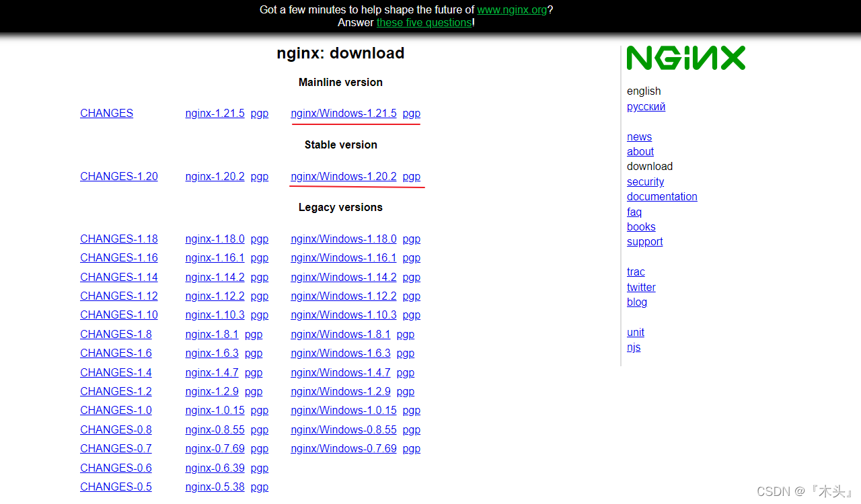Image resolution: width=861 pixels, height=504 pixels.
Task: Open CHANGES-0.7 link
Action: (116, 448)
